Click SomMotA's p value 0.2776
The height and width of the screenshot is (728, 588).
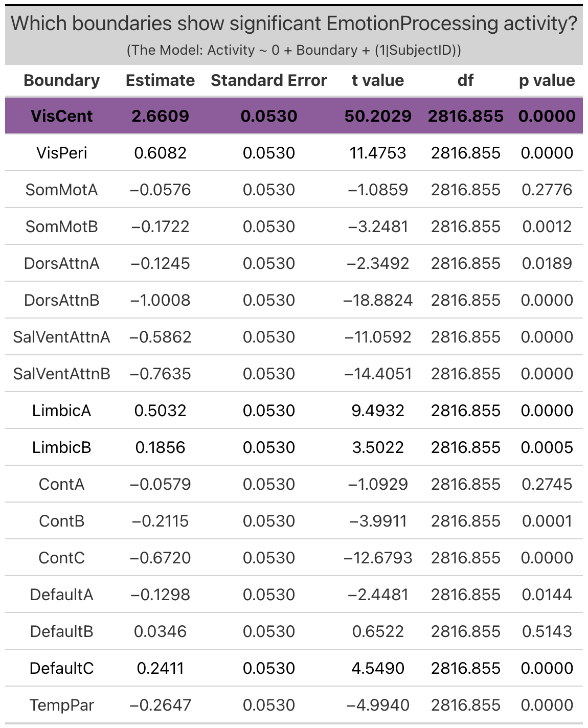click(x=547, y=190)
